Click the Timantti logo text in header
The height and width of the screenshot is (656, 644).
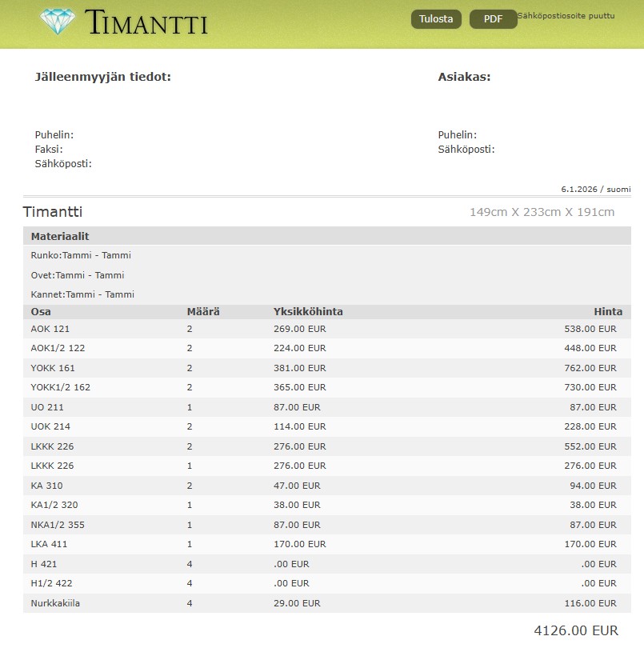146,23
